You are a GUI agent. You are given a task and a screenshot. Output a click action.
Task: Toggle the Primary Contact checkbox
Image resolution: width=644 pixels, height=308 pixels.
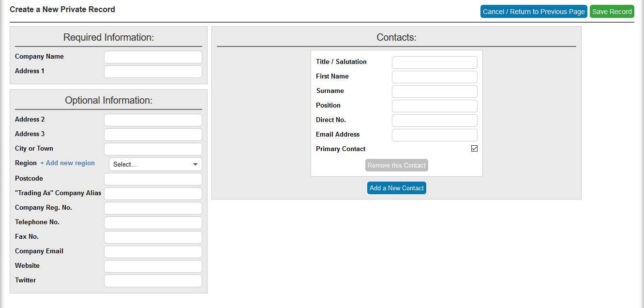click(474, 149)
